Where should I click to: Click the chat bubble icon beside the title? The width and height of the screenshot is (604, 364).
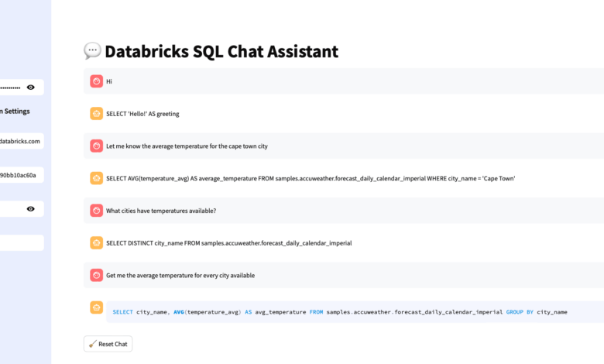(92, 51)
